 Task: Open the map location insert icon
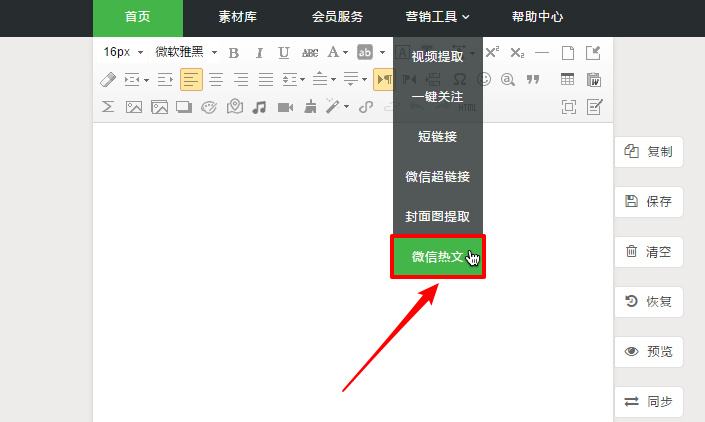234,107
